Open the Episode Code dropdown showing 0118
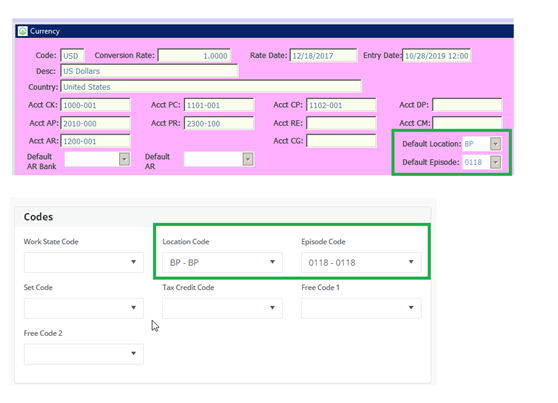Viewport: 558px width, 403px height. pos(361,262)
